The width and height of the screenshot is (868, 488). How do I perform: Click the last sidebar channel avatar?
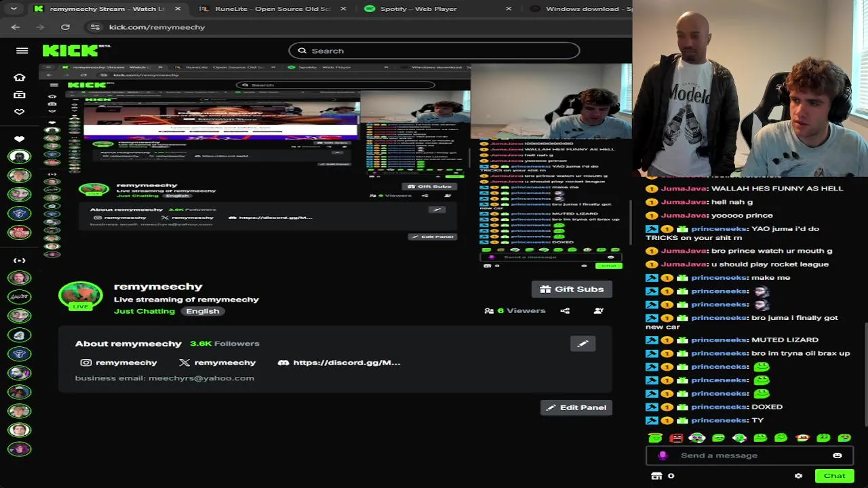point(20,449)
